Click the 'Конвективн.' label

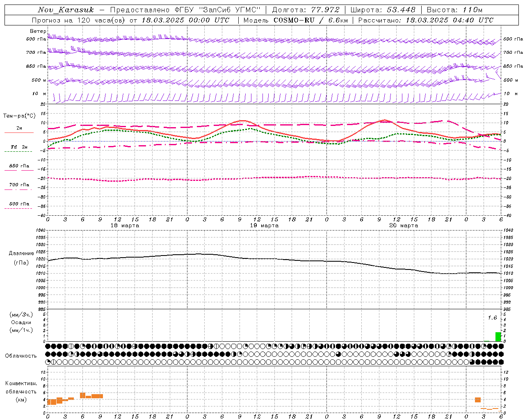click(x=21, y=383)
